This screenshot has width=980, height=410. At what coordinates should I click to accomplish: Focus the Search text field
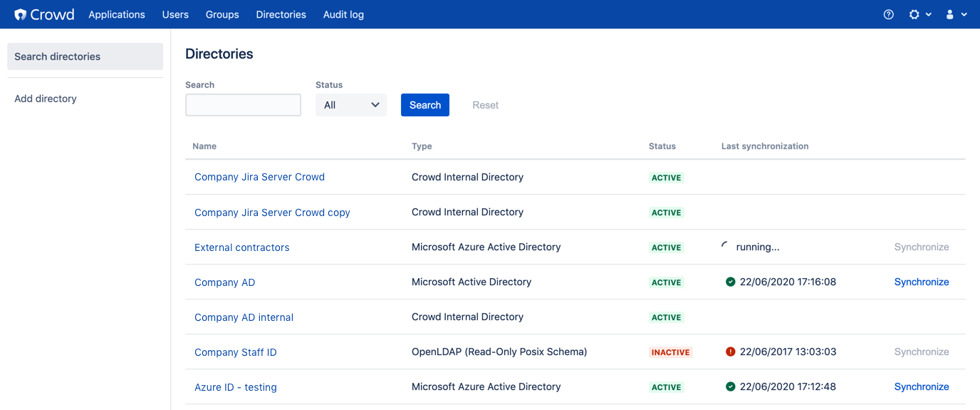pos(243,105)
